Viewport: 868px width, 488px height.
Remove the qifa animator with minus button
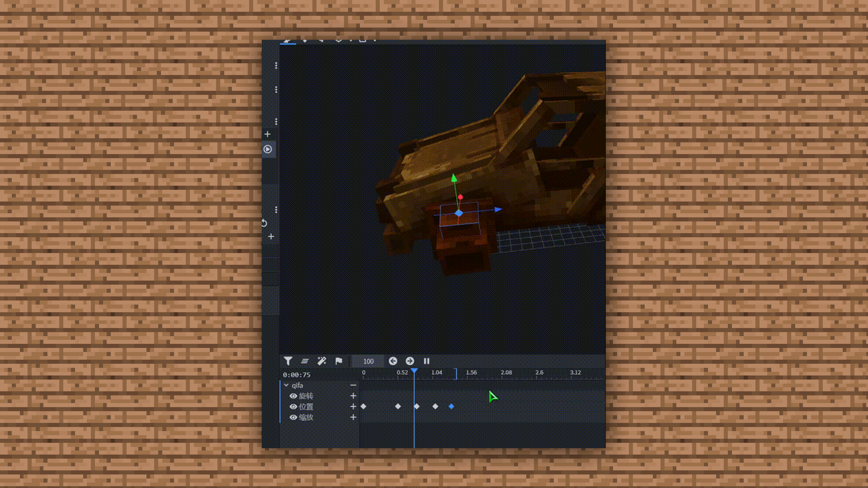[x=353, y=385]
